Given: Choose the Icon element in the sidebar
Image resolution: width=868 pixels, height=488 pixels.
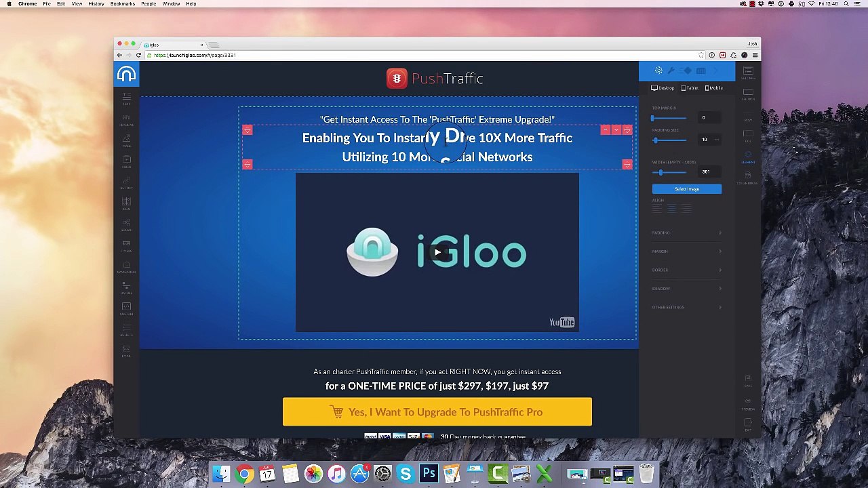Looking at the screenshot, I should [x=127, y=204].
